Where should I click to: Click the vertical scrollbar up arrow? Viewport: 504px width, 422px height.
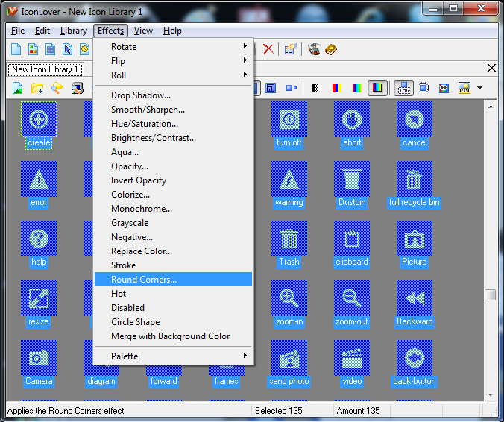(491, 107)
